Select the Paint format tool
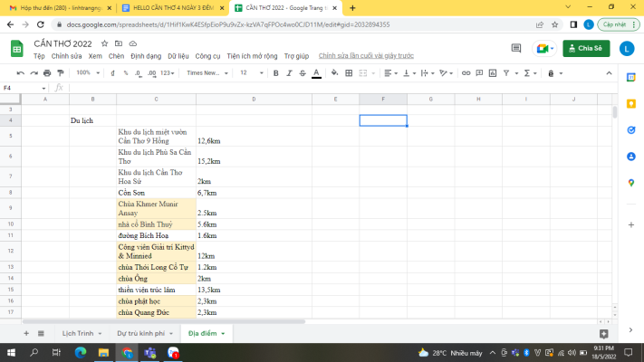The height and width of the screenshot is (362, 644). coord(61,72)
